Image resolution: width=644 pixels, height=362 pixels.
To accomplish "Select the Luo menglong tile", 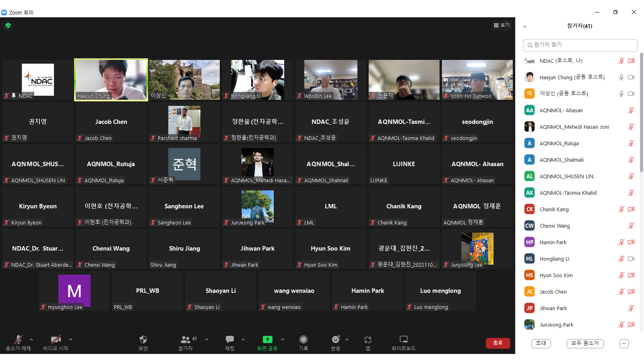I will point(441,291).
